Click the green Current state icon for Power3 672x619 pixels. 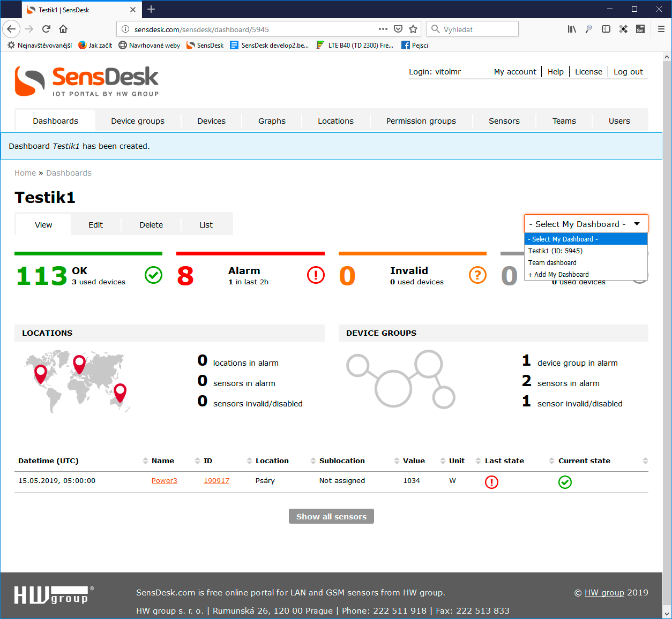point(565,482)
